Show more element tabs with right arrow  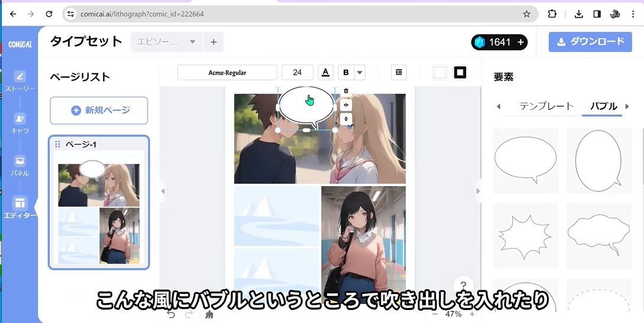pos(627,107)
